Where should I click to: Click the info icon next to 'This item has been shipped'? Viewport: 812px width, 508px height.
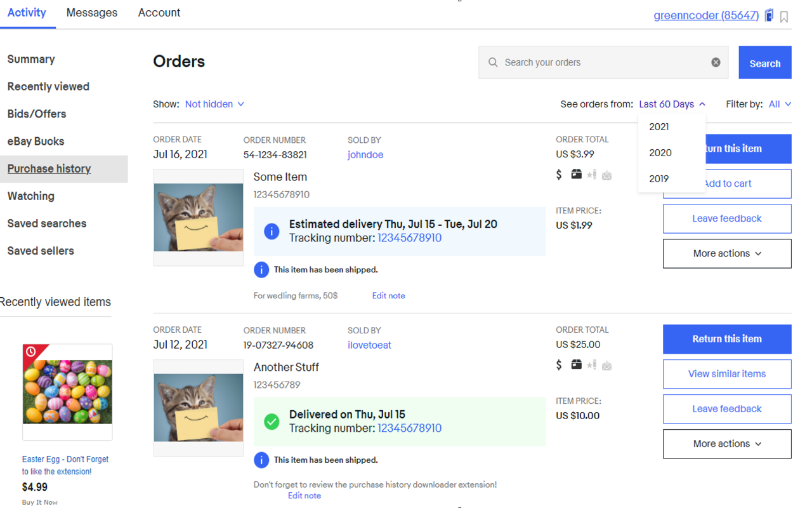click(261, 269)
